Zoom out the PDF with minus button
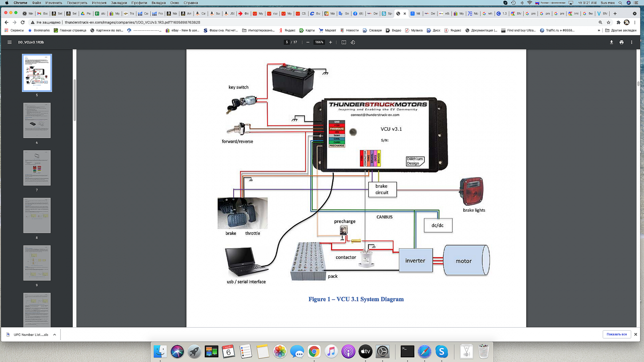644x362 pixels. [x=308, y=42]
